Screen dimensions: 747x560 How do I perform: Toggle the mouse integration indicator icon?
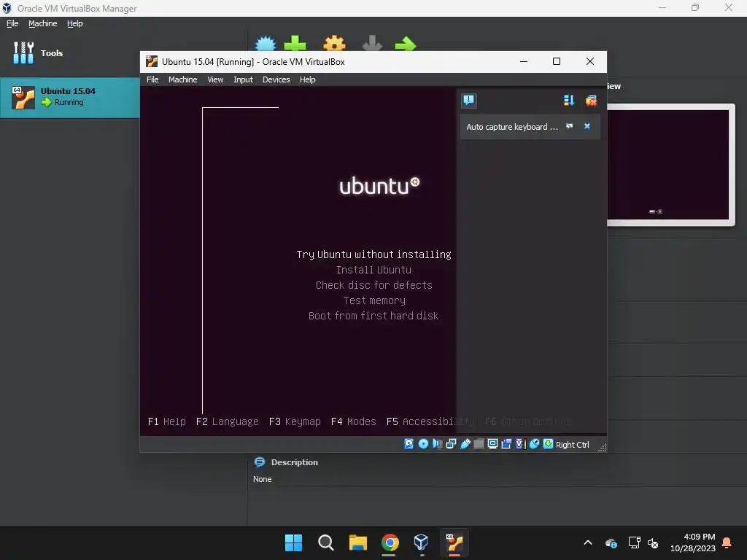pyautogui.click(x=534, y=444)
